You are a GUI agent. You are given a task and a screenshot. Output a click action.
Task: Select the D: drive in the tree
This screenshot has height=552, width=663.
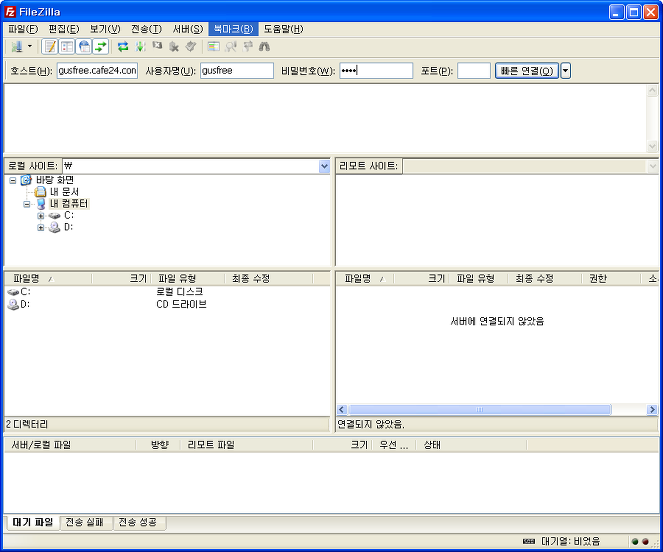(68, 227)
